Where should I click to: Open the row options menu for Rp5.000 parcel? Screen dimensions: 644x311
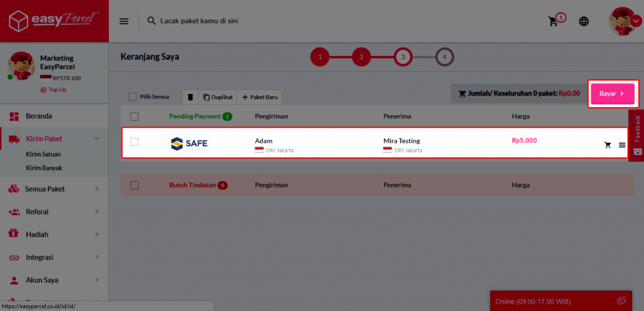coord(622,145)
